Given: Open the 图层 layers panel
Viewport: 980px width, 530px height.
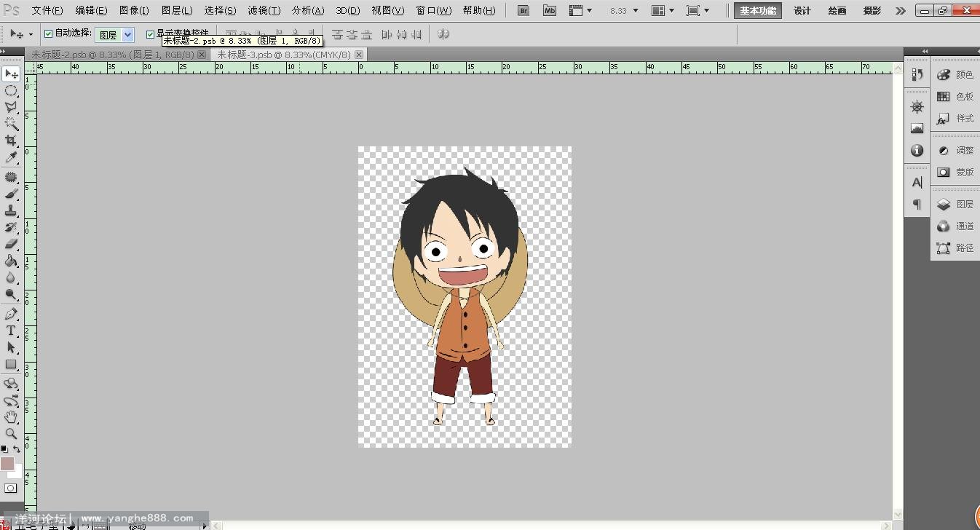Looking at the screenshot, I should [955, 205].
